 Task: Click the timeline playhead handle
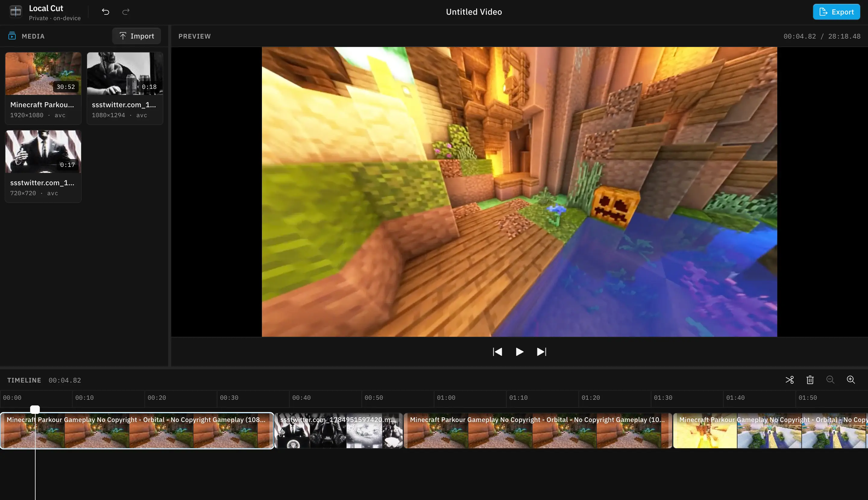coord(35,409)
